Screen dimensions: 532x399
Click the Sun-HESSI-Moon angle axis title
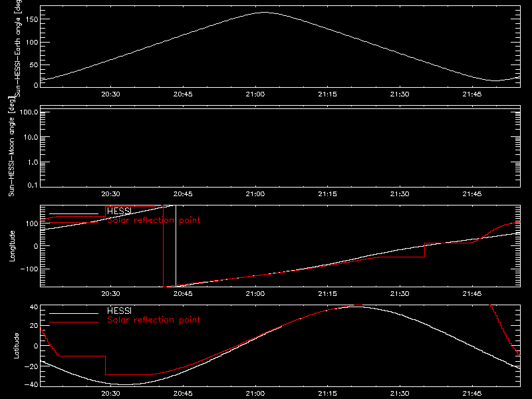[x=11, y=146]
